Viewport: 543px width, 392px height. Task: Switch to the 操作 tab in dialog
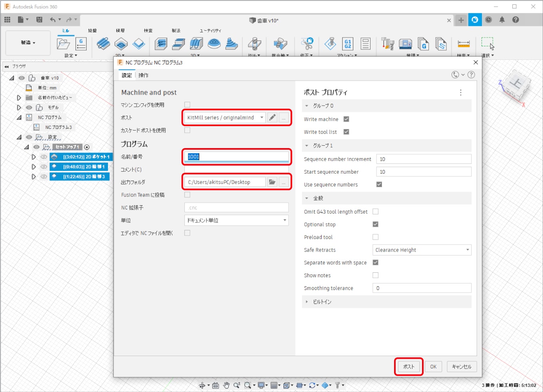[143, 75]
